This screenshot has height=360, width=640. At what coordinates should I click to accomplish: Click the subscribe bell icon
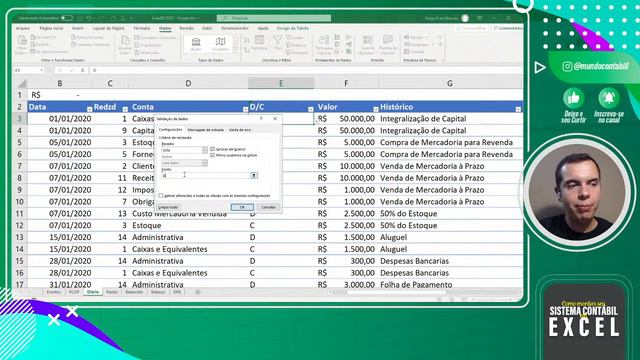609,98
